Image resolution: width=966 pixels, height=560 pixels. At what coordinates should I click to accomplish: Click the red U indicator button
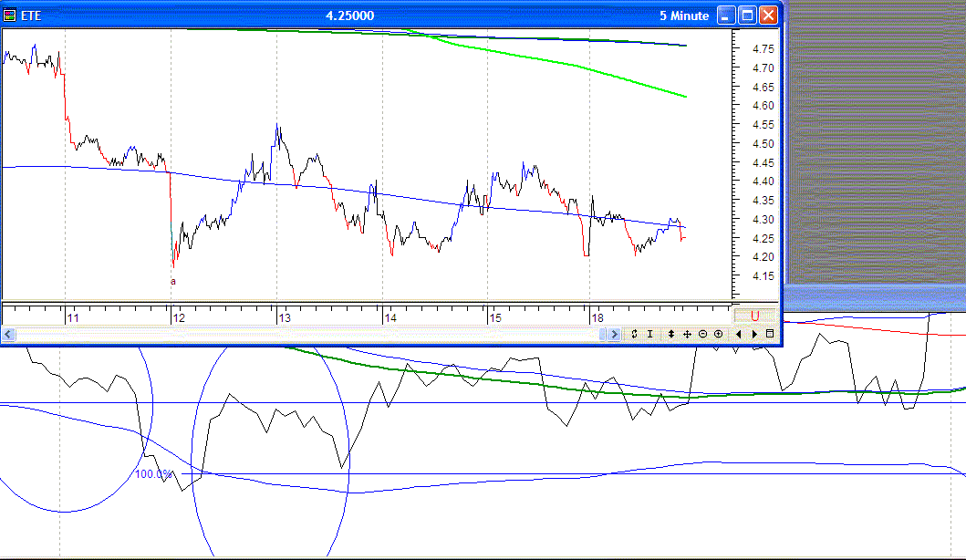pyautogui.click(x=754, y=316)
